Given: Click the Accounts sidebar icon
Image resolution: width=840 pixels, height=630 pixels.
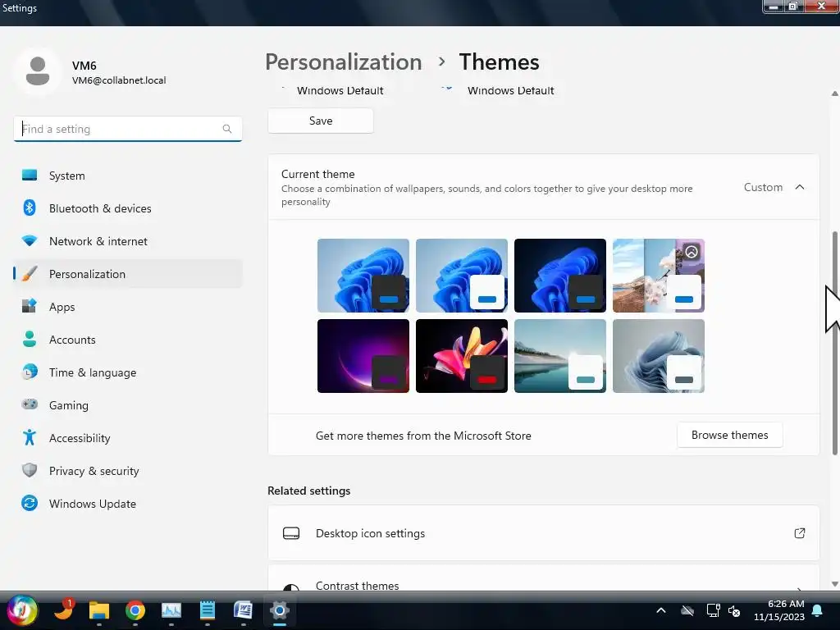Looking at the screenshot, I should (30, 339).
